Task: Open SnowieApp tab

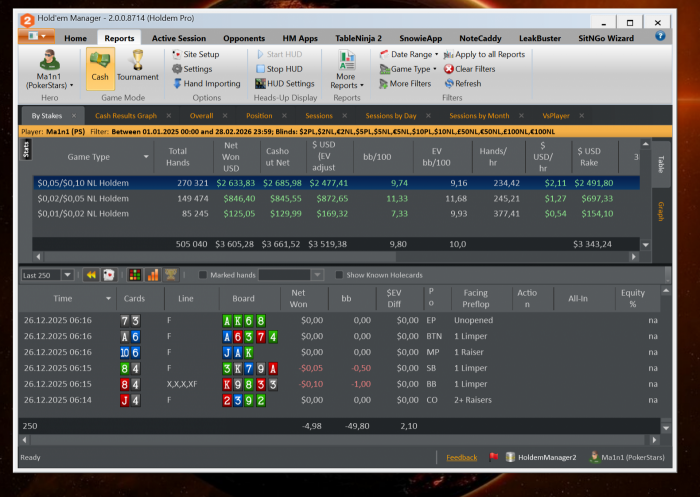Action: click(x=420, y=38)
